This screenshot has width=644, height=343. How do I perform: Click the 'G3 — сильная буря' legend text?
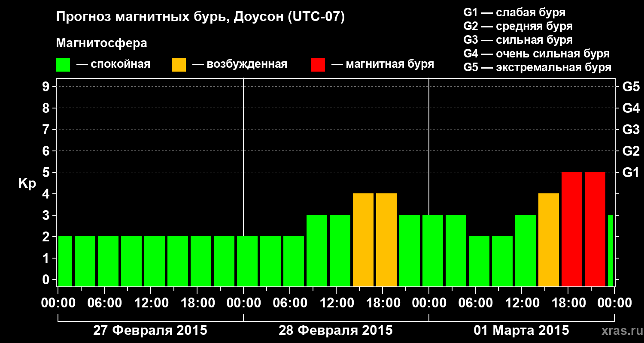[x=518, y=40]
